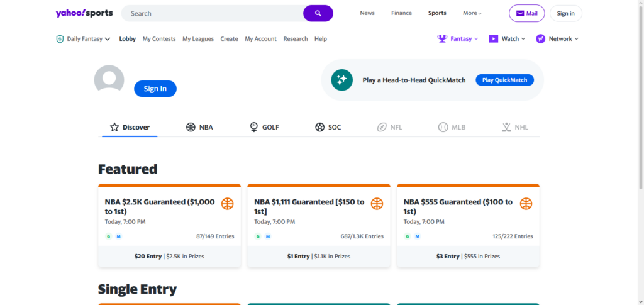Click the gray profile avatar
This screenshot has height=305, width=644.
[x=109, y=78]
